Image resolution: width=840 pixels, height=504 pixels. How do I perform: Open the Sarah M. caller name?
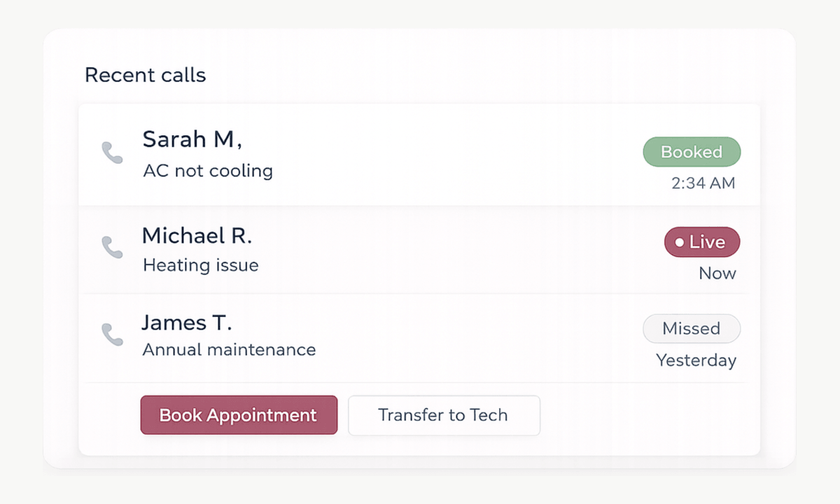192,139
